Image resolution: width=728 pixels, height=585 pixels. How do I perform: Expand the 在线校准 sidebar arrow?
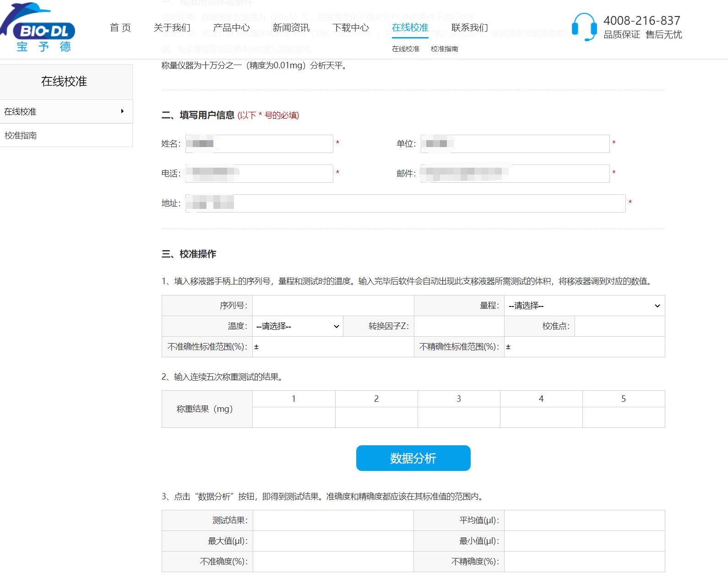(122, 111)
